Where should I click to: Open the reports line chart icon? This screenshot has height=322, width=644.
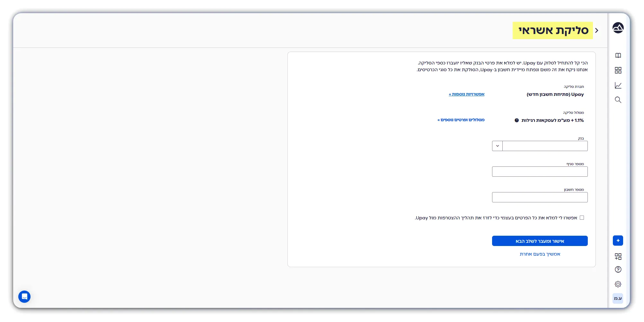pyautogui.click(x=618, y=85)
